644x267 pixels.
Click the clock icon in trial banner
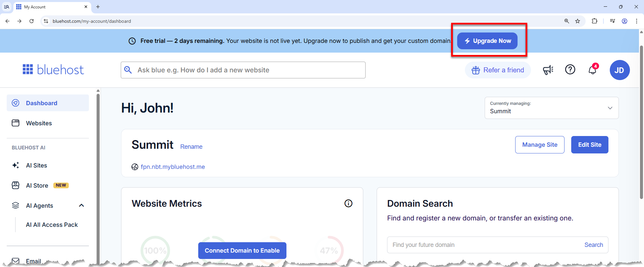pos(132,41)
